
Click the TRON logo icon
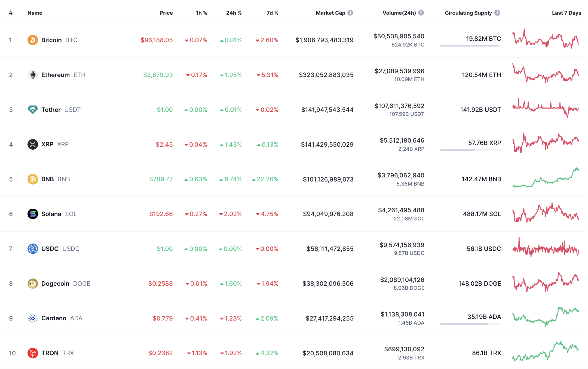point(33,353)
